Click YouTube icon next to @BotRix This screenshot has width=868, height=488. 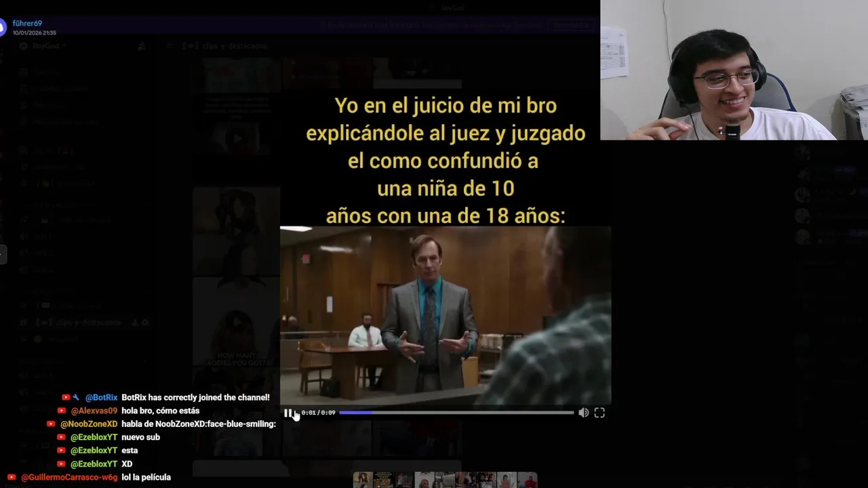66,398
